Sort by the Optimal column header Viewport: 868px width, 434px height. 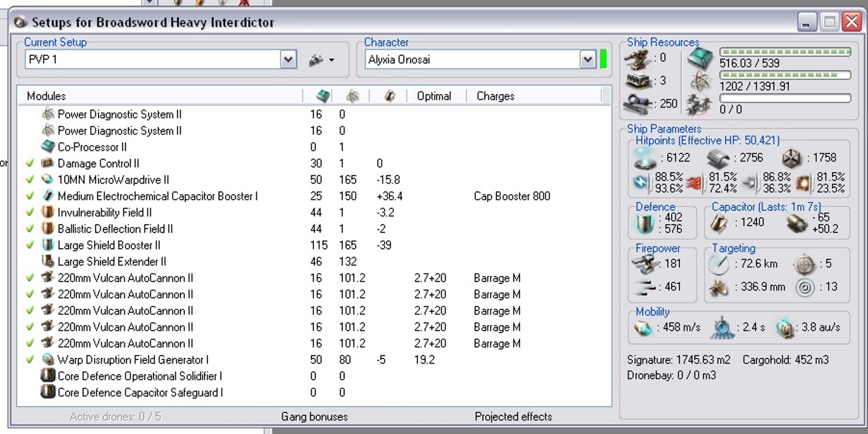pyautogui.click(x=434, y=96)
